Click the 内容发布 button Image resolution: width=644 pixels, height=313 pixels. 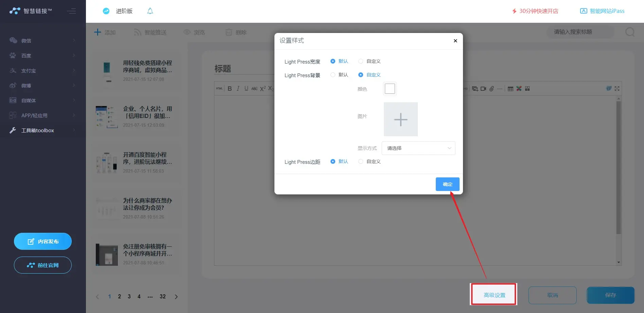pos(43,241)
